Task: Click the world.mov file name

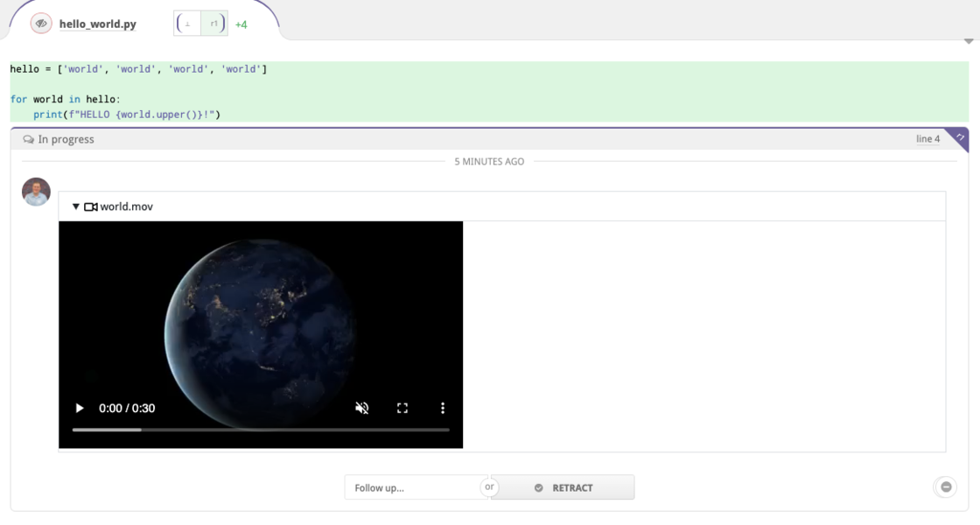Action: 126,206
